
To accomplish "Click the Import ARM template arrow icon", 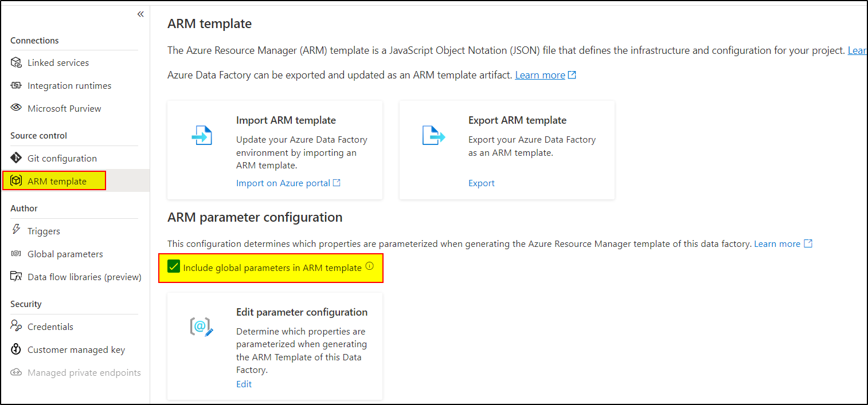I will [x=201, y=135].
